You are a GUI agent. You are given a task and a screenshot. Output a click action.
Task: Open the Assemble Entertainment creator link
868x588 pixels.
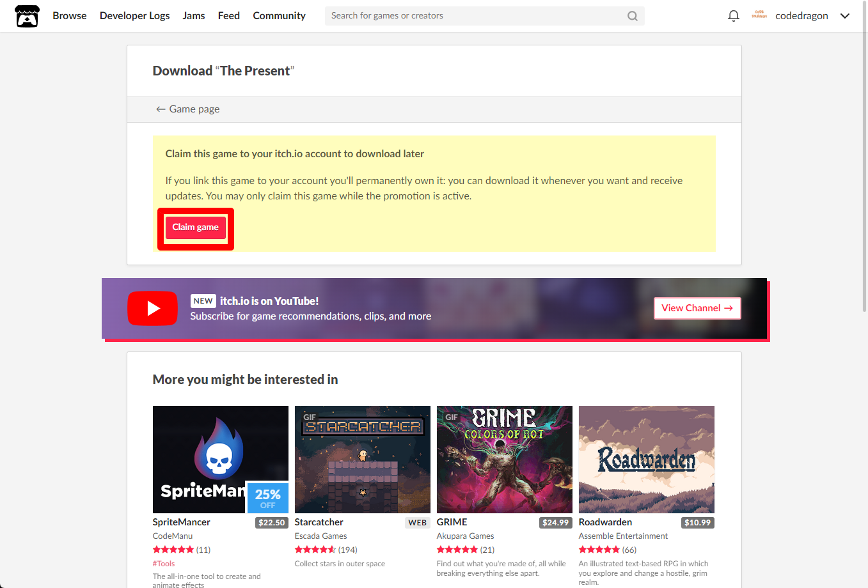coord(623,536)
